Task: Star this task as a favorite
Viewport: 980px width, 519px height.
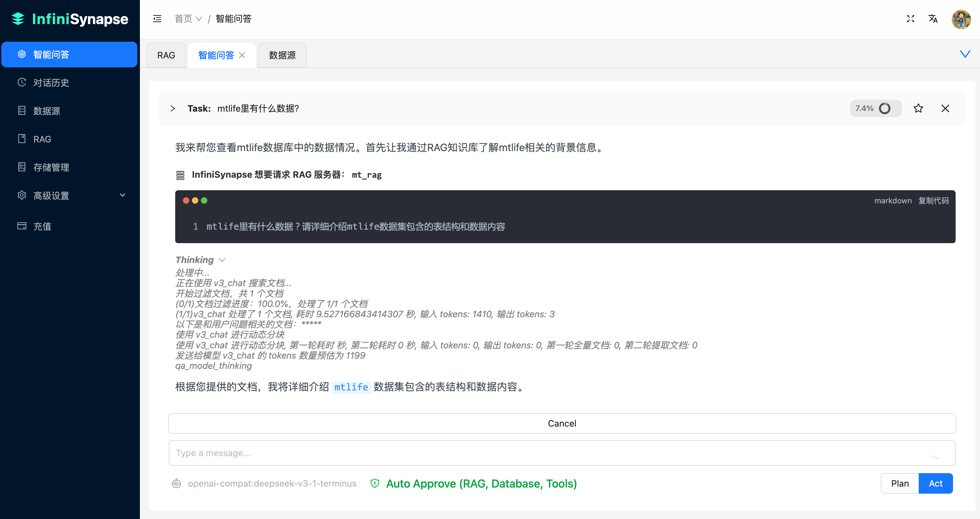Action: pyautogui.click(x=918, y=108)
